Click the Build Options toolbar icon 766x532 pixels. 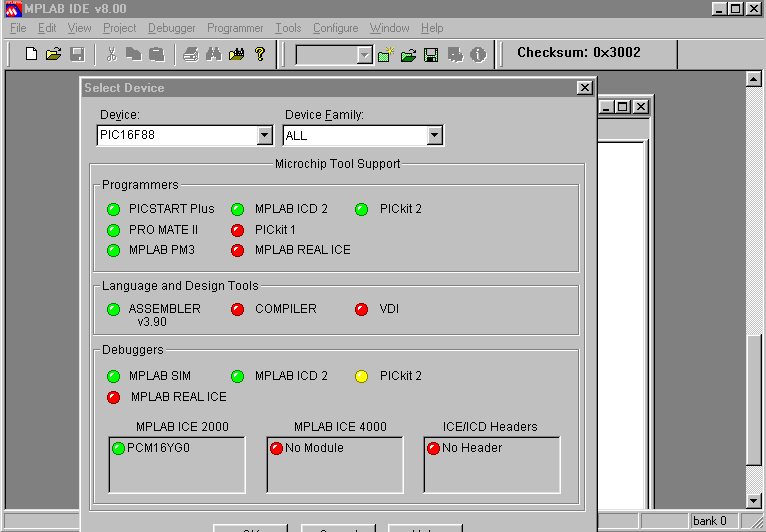click(455, 55)
